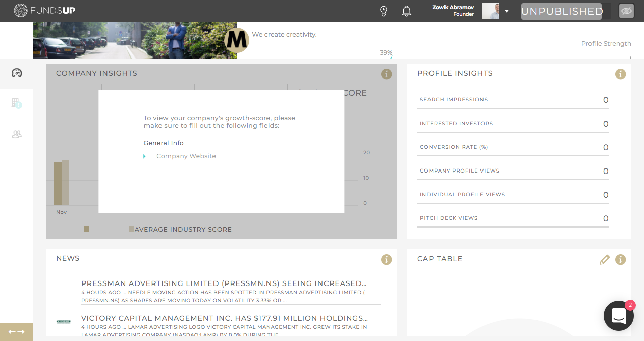Expand the sidebar with arrows button

[17, 332]
